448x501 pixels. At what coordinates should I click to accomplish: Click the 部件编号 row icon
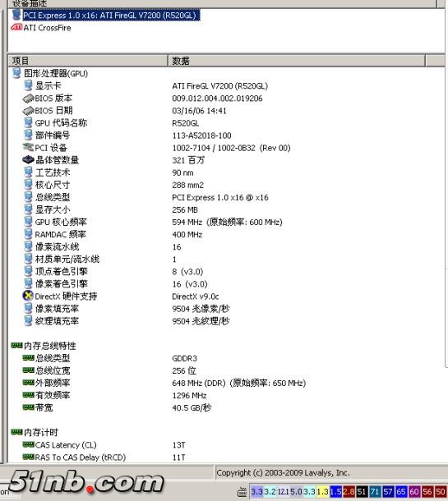28,135
